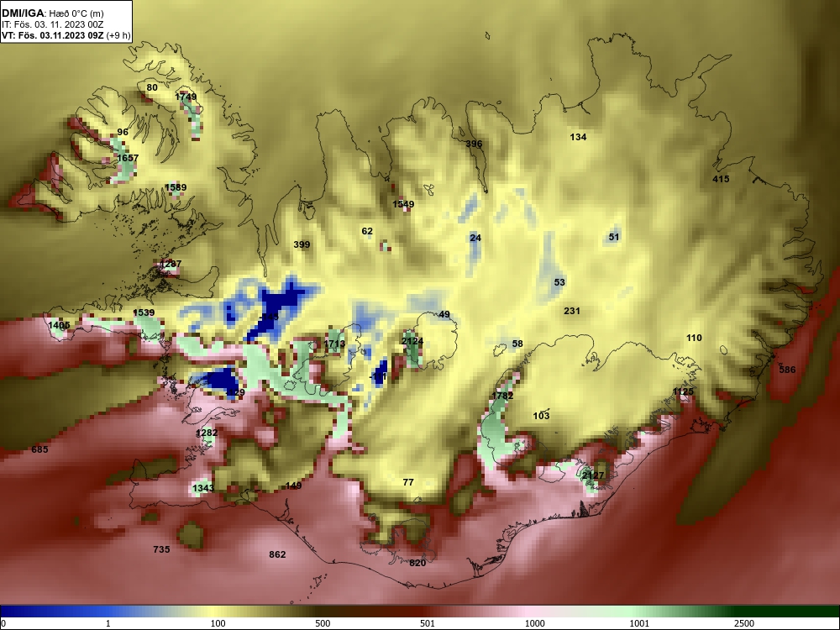Click the map value 96
840x630 pixels.
[x=123, y=132]
